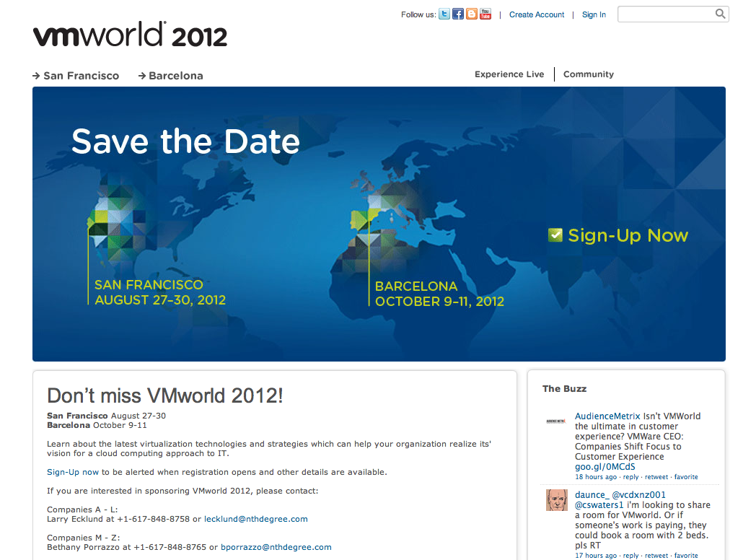The height and width of the screenshot is (560, 756).
Task: Open the @cswaters1 mention link
Action: pyautogui.click(x=599, y=504)
